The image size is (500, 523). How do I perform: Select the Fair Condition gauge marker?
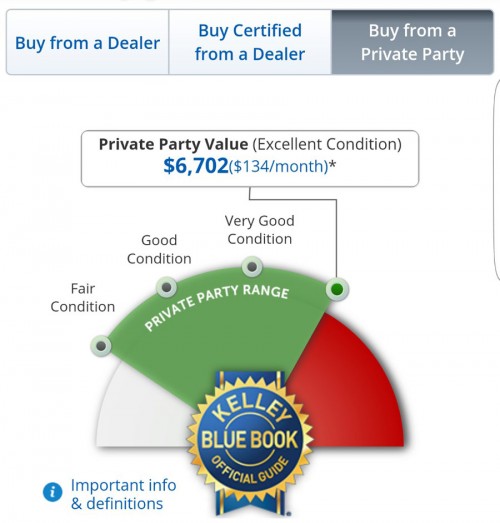pos(101,346)
